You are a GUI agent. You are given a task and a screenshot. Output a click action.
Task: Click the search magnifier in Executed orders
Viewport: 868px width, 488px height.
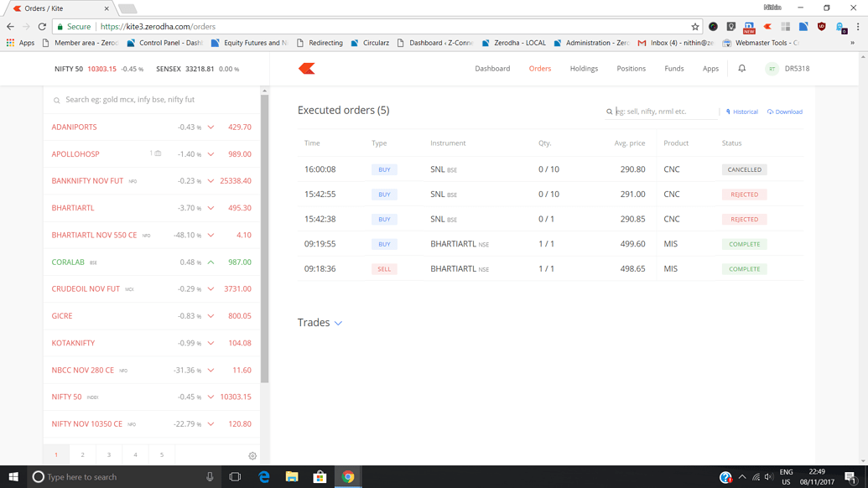click(x=609, y=111)
